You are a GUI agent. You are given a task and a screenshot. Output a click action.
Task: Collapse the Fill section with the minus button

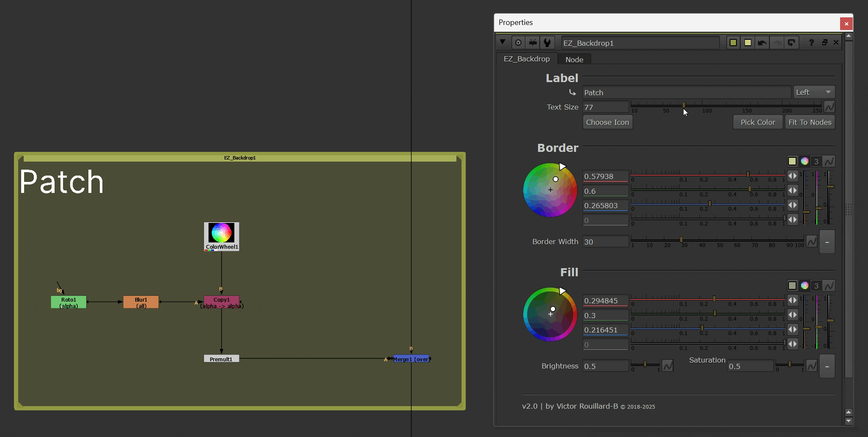827,366
